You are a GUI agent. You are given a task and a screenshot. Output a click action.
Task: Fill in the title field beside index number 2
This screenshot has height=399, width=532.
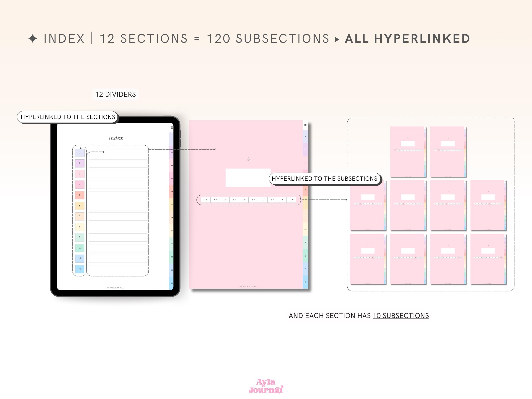tap(118, 164)
